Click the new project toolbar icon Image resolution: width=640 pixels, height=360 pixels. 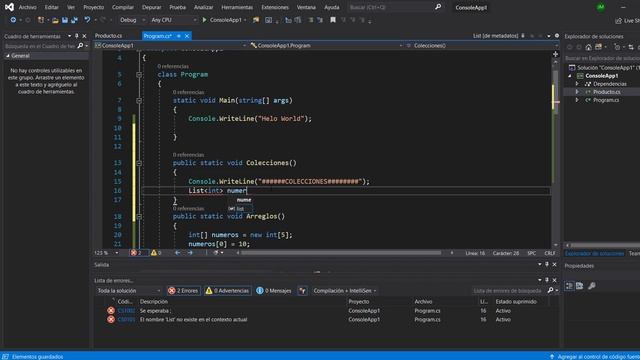41,20
